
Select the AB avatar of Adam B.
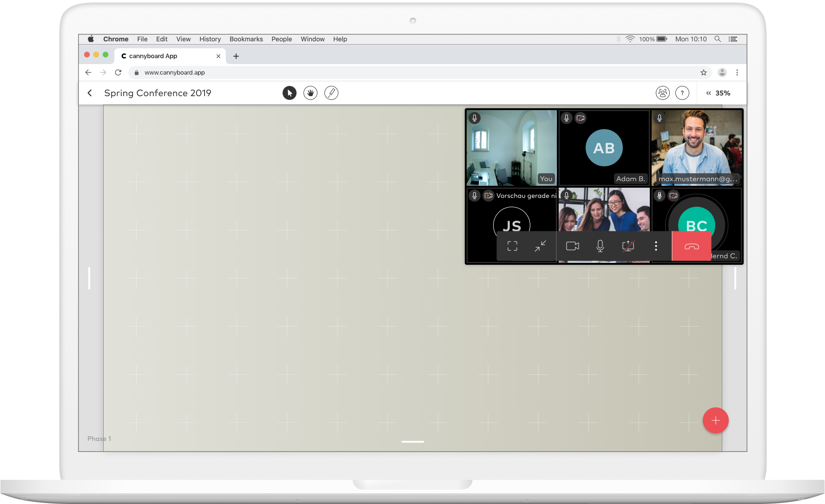click(604, 148)
